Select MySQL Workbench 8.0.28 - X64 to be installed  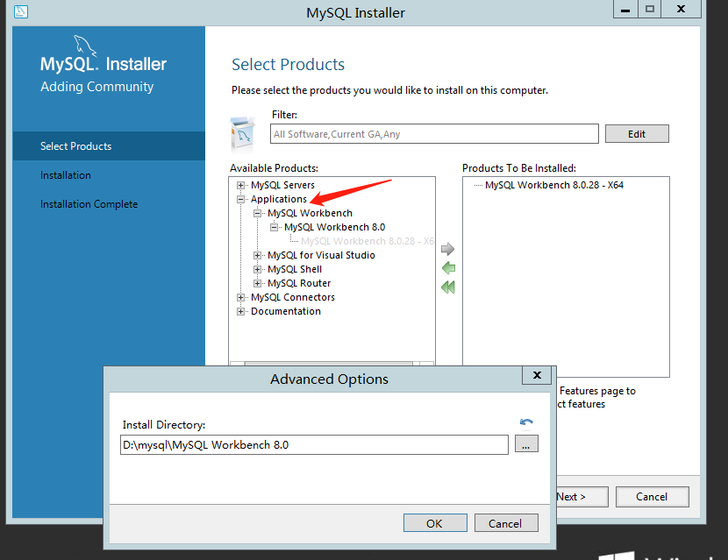point(553,185)
